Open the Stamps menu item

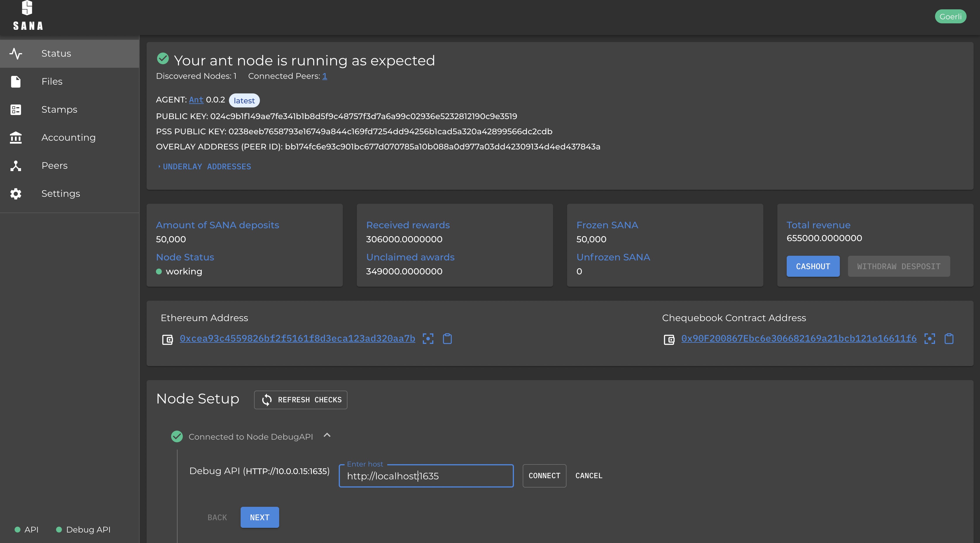pos(59,109)
